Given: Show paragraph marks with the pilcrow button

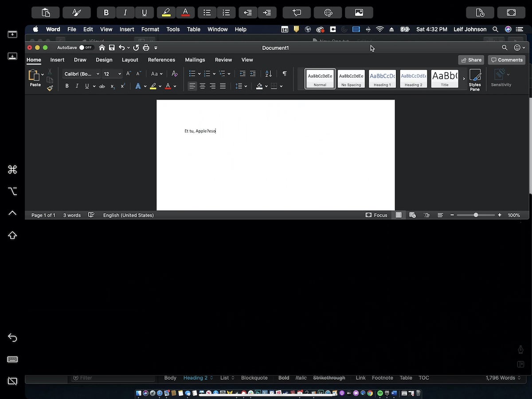Looking at the screenshot, I should click(285, 74).
